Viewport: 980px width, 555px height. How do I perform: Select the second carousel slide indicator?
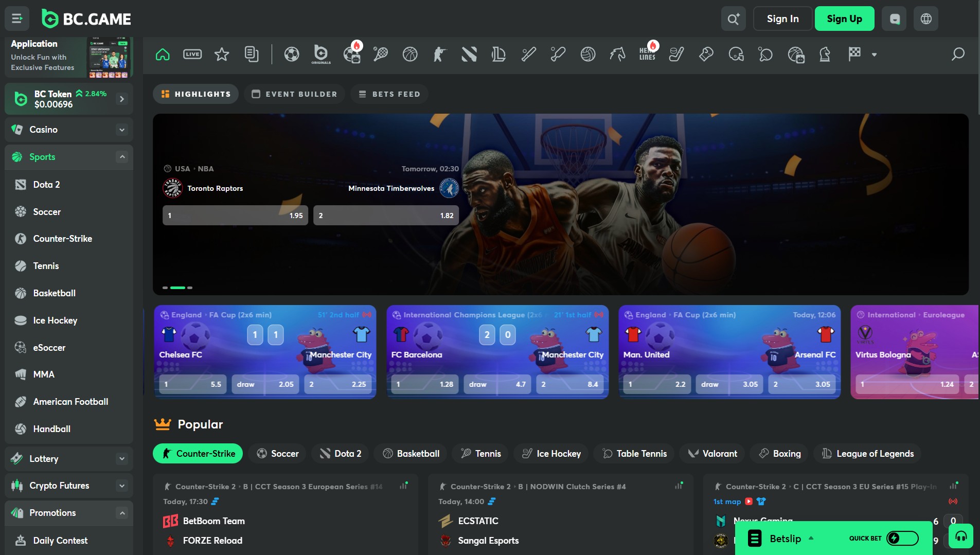(177, 288)
